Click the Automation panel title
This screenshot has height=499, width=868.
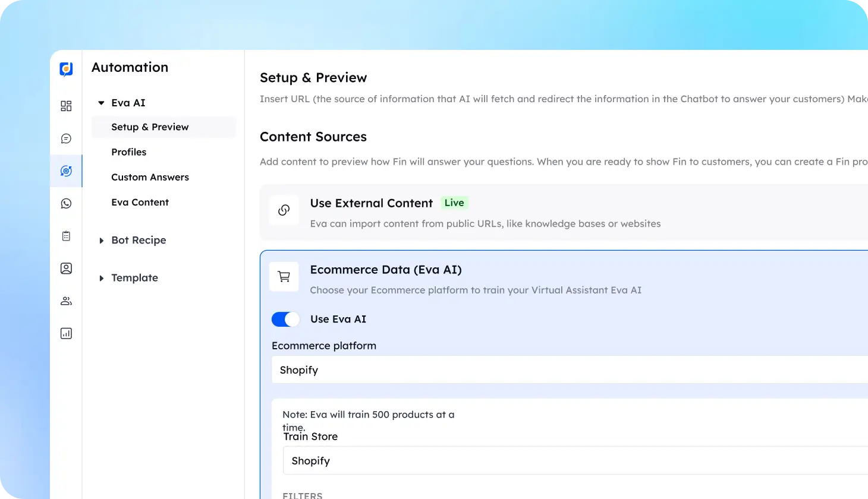point(130,67)
